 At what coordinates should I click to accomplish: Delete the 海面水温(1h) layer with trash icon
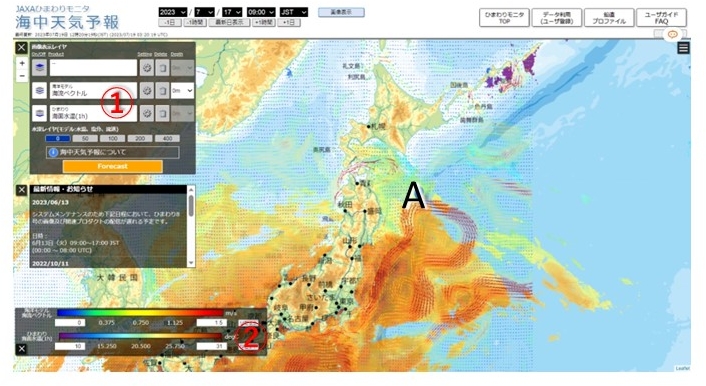(x=162, y=114)
